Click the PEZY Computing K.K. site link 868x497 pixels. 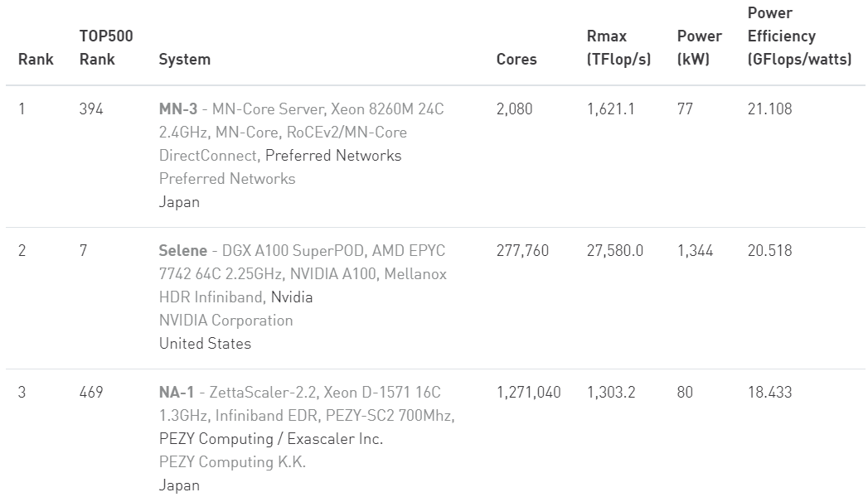click(x=232, y=462)
